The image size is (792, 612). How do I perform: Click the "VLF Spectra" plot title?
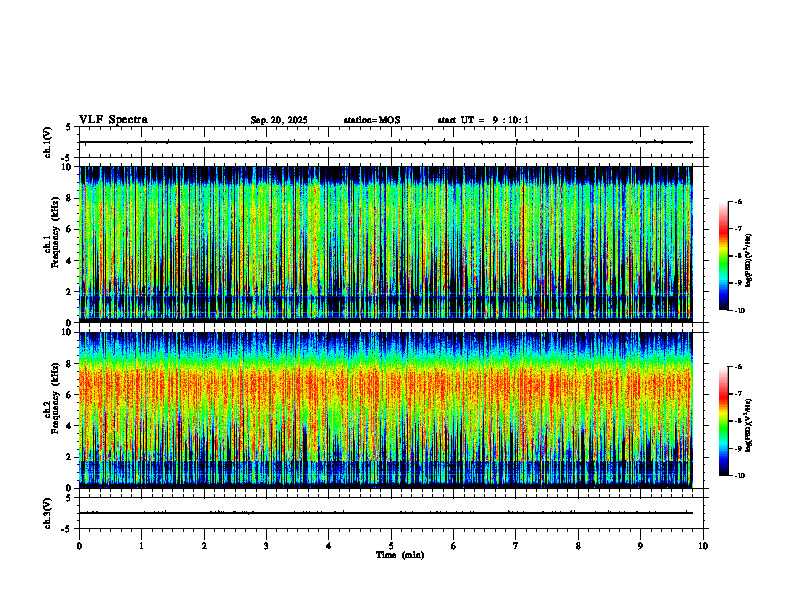(x=113, y=119)
